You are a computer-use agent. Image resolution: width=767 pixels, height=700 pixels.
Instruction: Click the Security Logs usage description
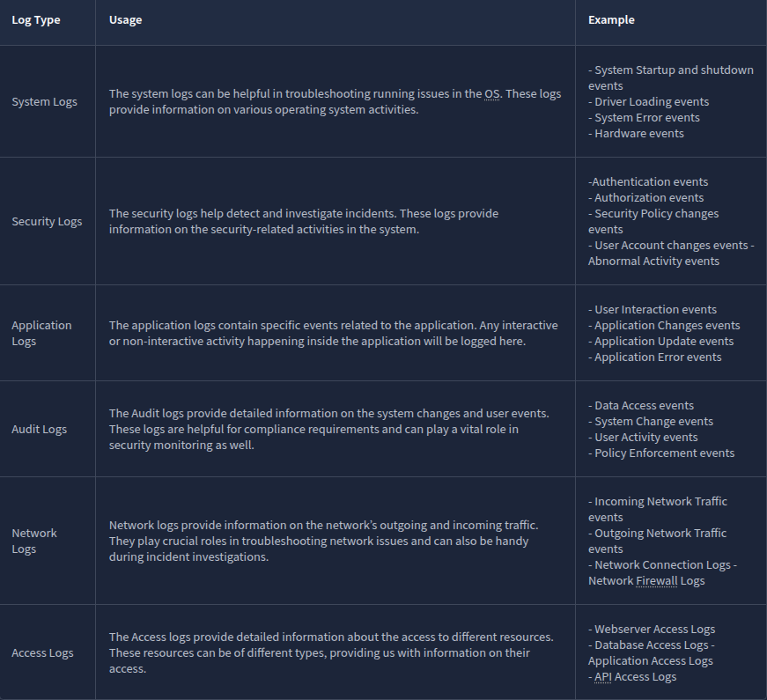click(x=303, y=222)
